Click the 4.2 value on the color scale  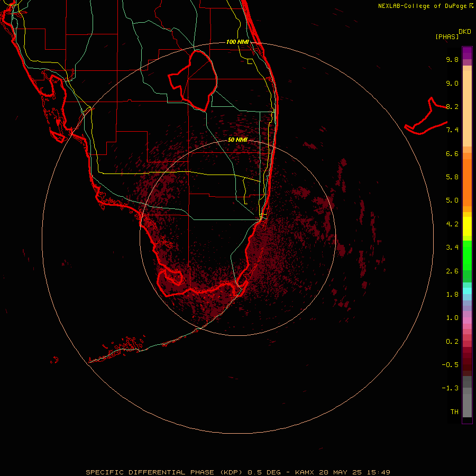coord(452,224)
